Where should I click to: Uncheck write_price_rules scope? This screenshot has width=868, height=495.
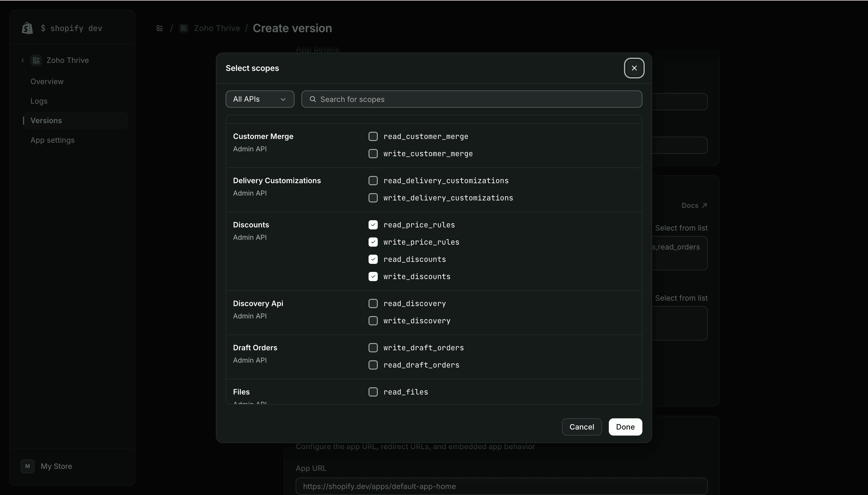point(373,242)
